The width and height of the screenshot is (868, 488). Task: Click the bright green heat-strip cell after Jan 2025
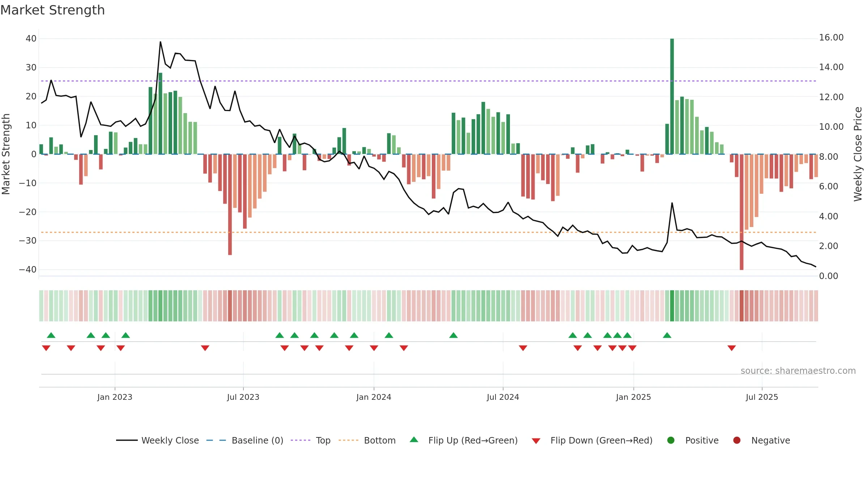pyautogui.click(x=672, y=306)
